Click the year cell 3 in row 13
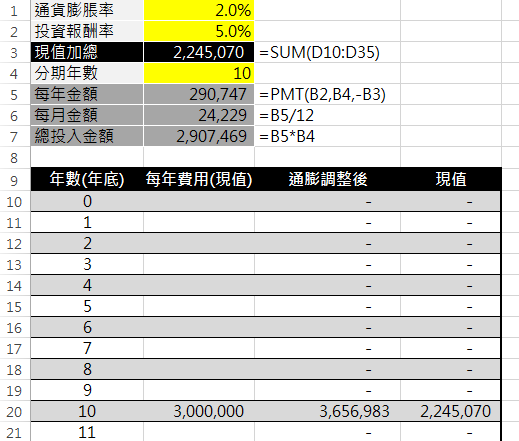 point(87,264)
